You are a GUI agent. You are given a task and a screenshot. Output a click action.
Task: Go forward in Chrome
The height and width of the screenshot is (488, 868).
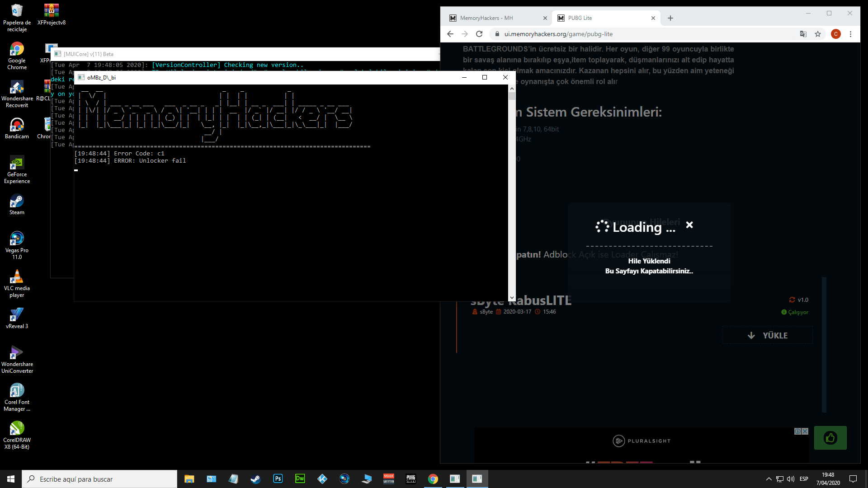pos(464,34)
